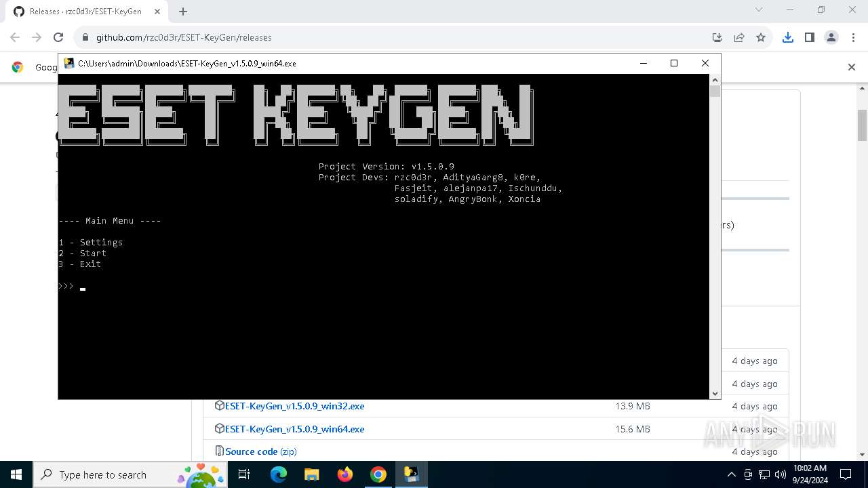Select the Releases rzc0d3r/ESET-KeyGen tab
Image resolution: width=868 pixels, height=488 pixels.
click(x=85, y=12)
